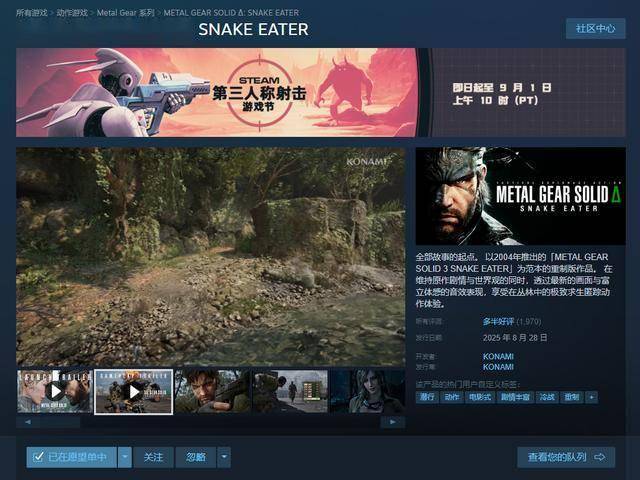The height and width of the screenshot is (480, 640).
Task: Open the blonde woman screenshot thumbnail
Action: click(x=368, y=392)
